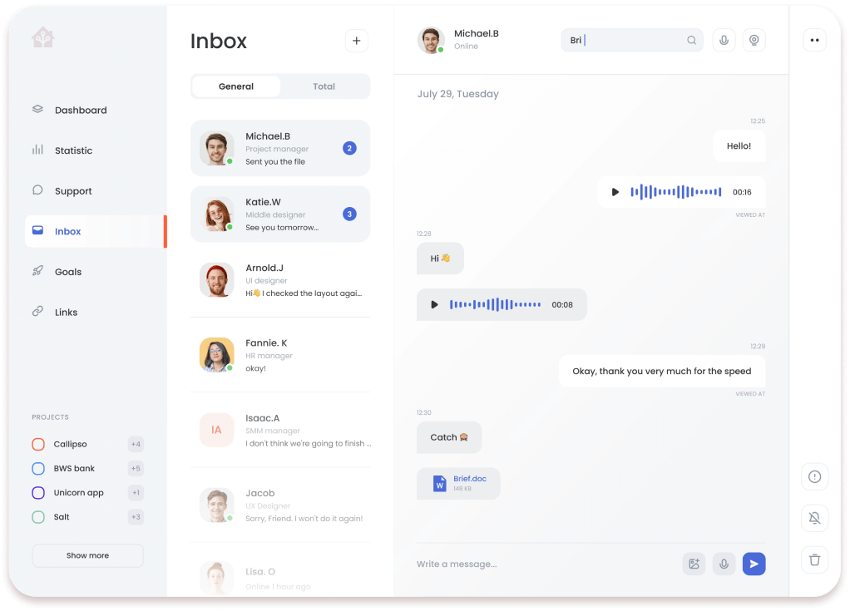Screen dimensions: 855x616
Task: Open Katie.W conversation in the inbox list
Action: [x=280, y=214]
